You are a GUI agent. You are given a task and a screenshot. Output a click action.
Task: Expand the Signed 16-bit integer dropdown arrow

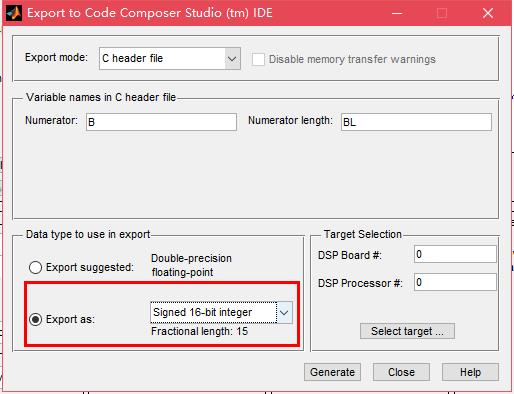coord(284,313)
